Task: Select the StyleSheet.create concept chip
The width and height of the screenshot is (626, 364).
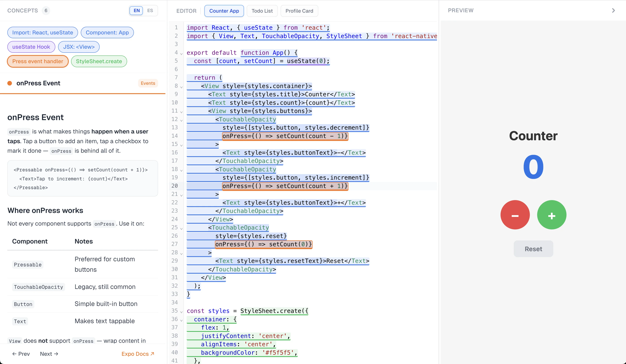Action: coord(99,61)
